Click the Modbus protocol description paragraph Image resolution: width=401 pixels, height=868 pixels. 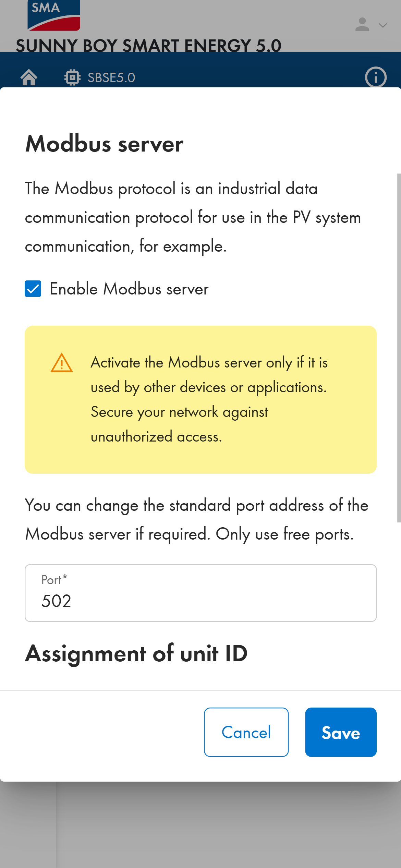tap(193, 217)
